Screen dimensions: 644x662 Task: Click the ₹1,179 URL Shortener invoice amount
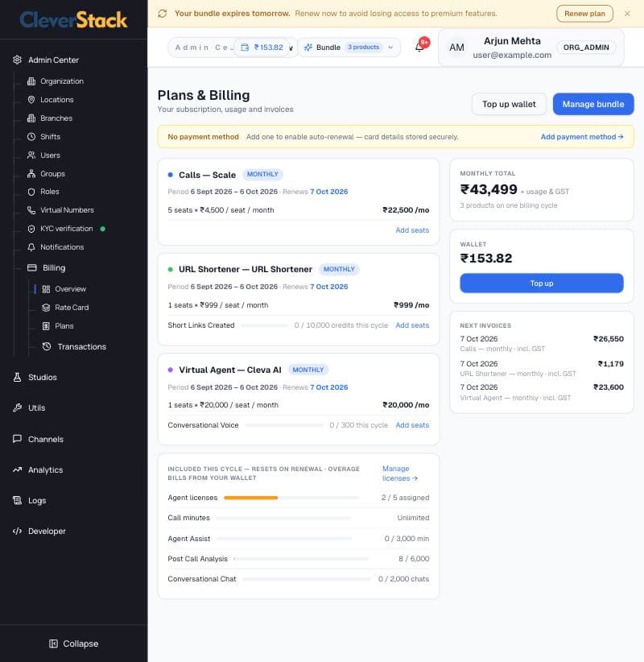[x=611, y=364]
